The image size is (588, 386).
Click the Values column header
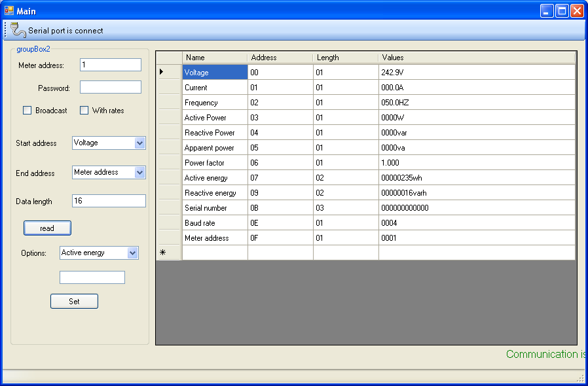click(x=477, y=58)
